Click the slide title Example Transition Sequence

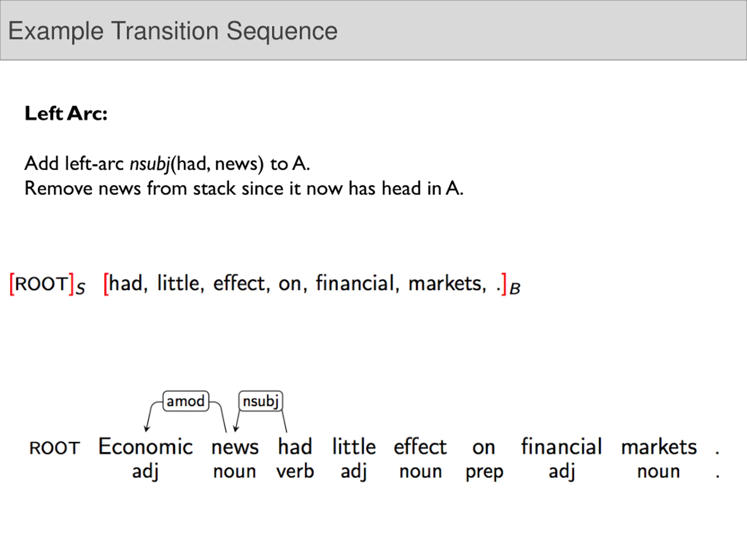(x=172, y=31)
